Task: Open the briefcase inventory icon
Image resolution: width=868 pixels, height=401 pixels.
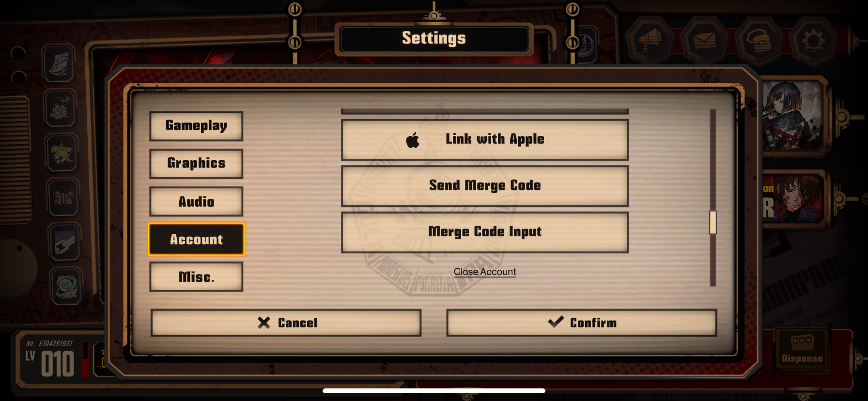Action: tap(759, 41)
